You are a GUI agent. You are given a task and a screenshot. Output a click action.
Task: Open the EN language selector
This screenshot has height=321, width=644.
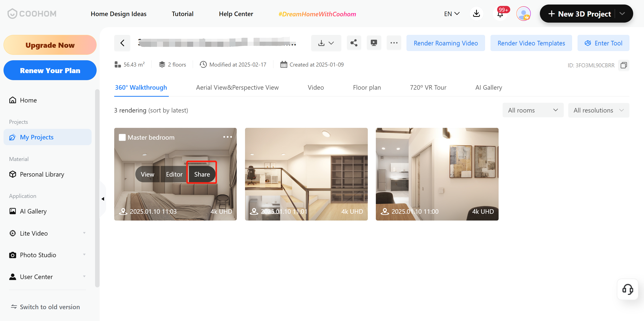[452, 14]
